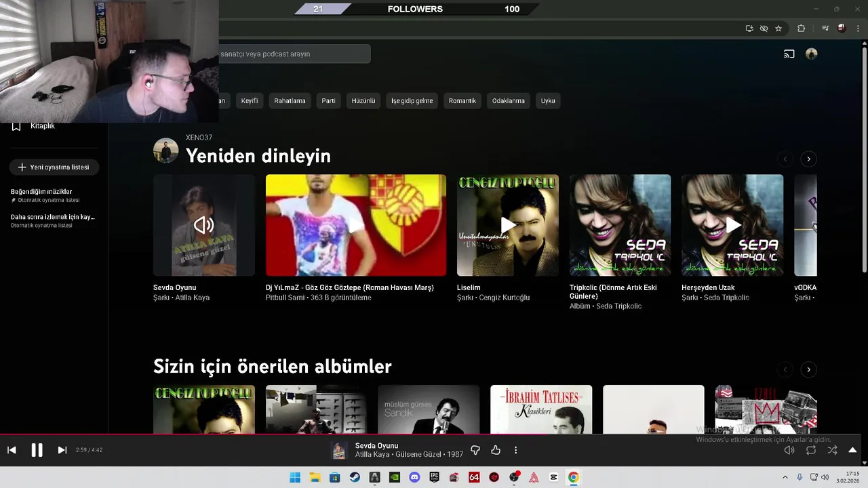The height and width of the screenshot is (488, 868).
Task: Pause the currently playing song
Action: tap(37, 450)
